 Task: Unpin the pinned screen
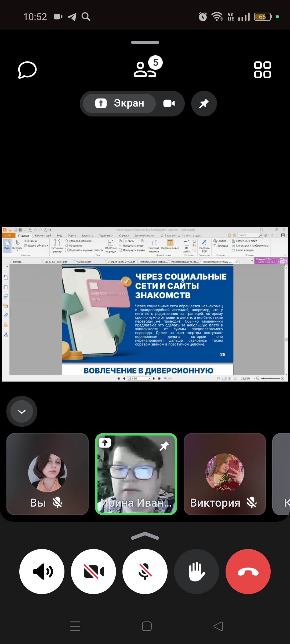204,103
